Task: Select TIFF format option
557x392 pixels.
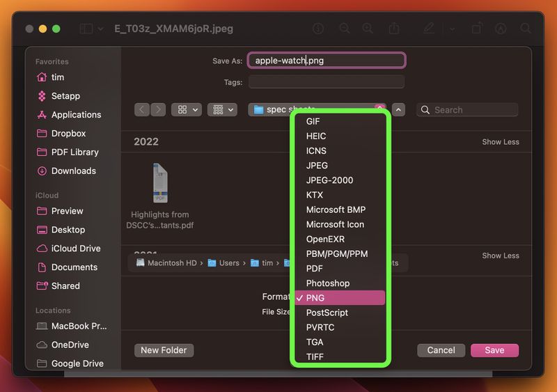Action: (x=340, y=356)
